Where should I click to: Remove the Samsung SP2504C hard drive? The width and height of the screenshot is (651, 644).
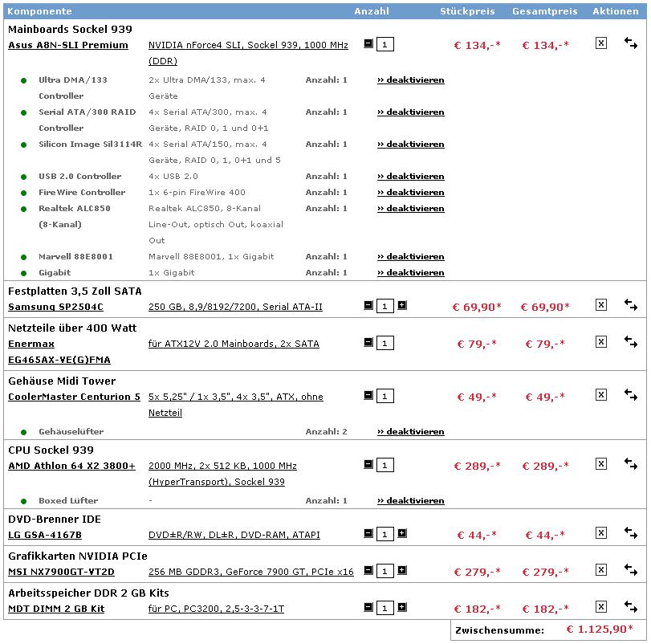click(x=600, y=305)
